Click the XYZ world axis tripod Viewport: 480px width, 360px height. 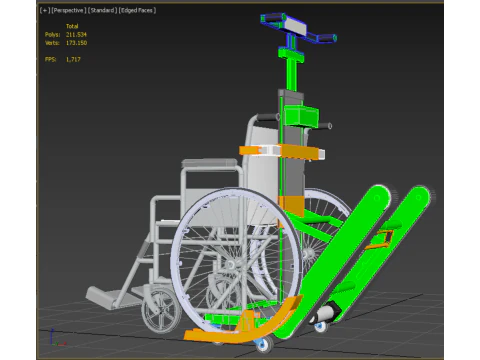[x=57, y=337]
